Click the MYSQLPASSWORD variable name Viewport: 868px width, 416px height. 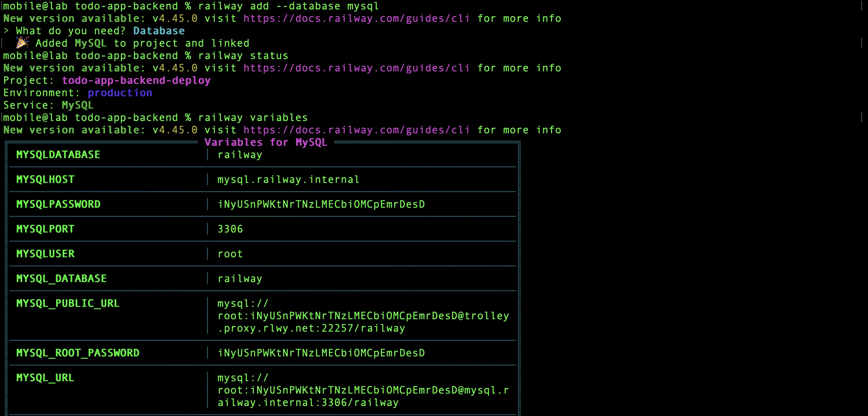point(58,204)
